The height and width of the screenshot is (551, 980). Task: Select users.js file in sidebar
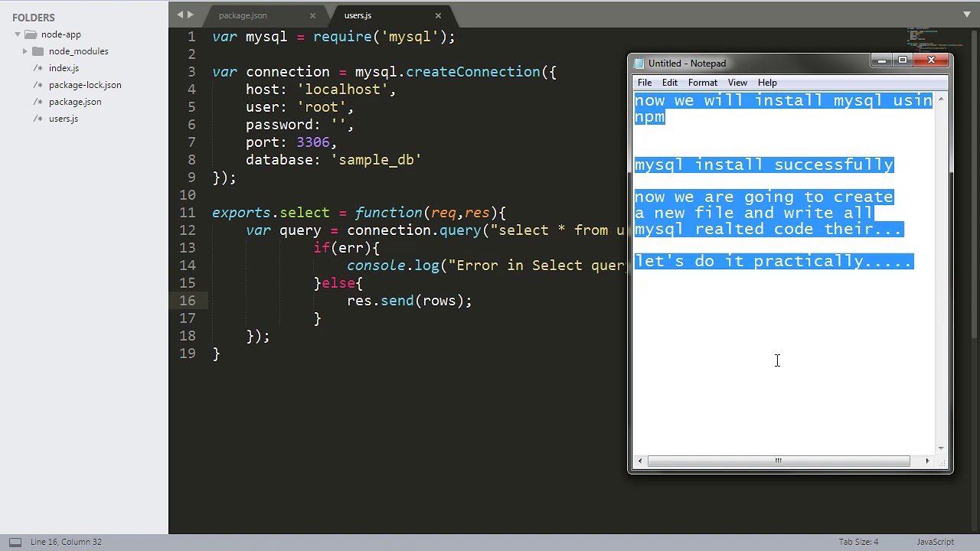(x=64, y=119)
